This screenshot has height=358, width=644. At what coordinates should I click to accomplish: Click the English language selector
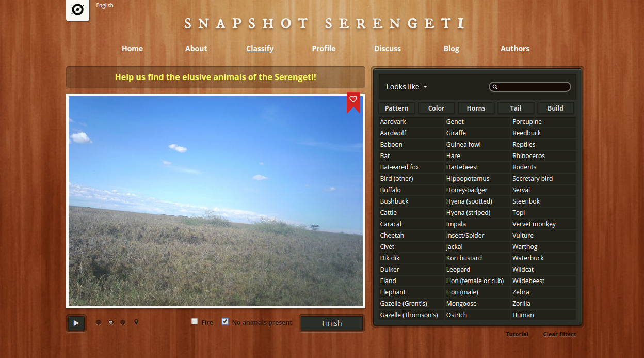(105, 6)
